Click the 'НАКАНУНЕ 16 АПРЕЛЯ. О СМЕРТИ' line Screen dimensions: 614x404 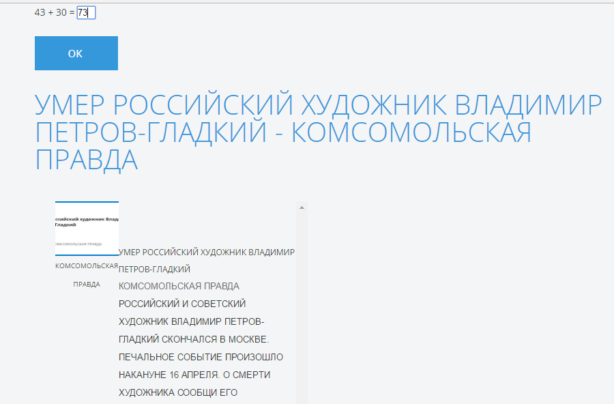coord(194,375)
